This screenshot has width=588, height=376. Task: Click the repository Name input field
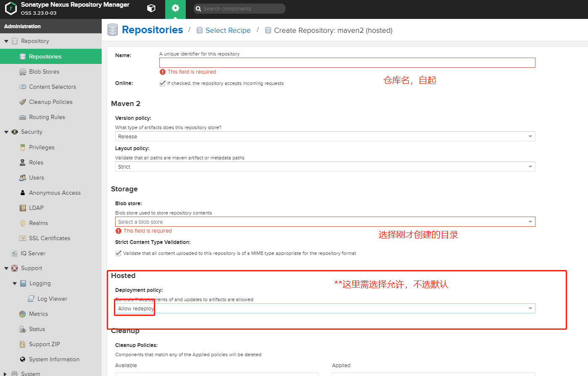pos(347,63)
